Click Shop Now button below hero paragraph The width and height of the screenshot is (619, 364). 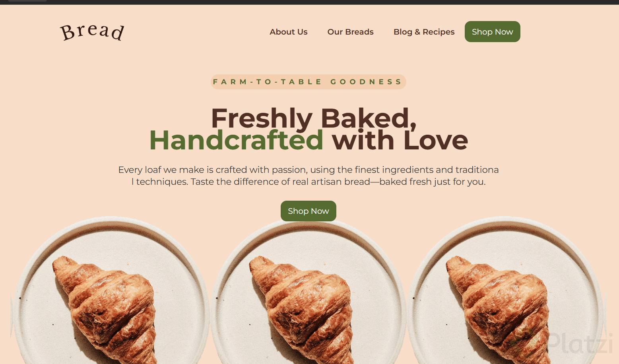click(x=309, y=211)
